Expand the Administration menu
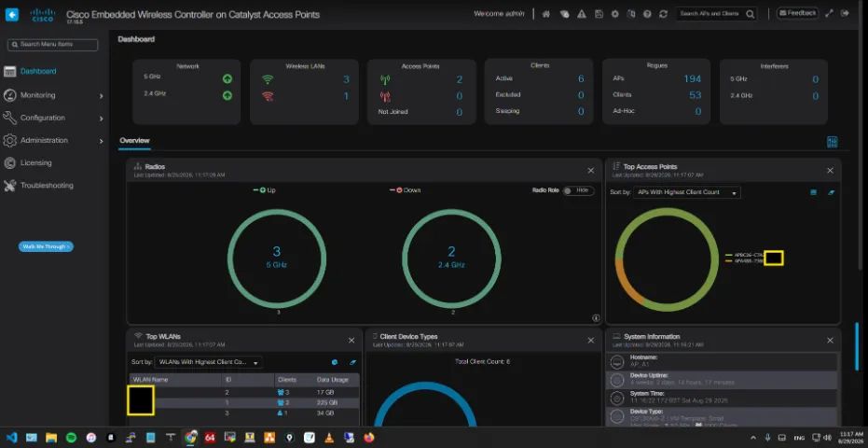Screen dimensions: 868x448 [x=53, y=140]
